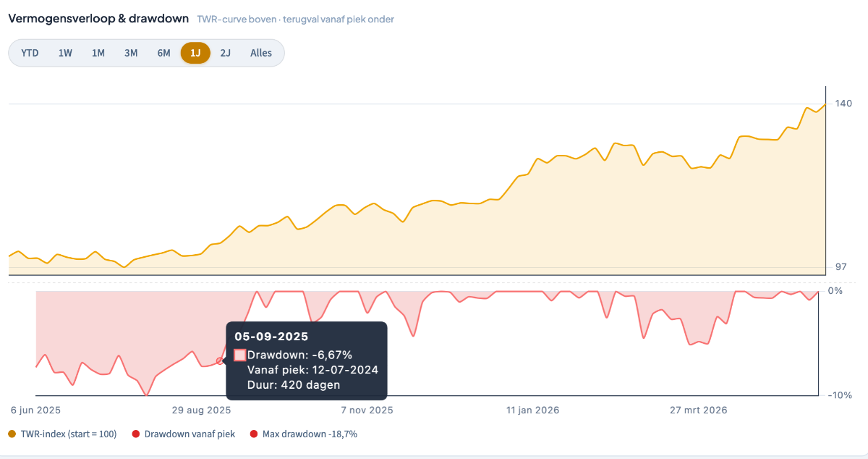Click the red Drawdown vanaf piek legend dot
The width and height of the screenshot is (868, 459).
[136, 434]
